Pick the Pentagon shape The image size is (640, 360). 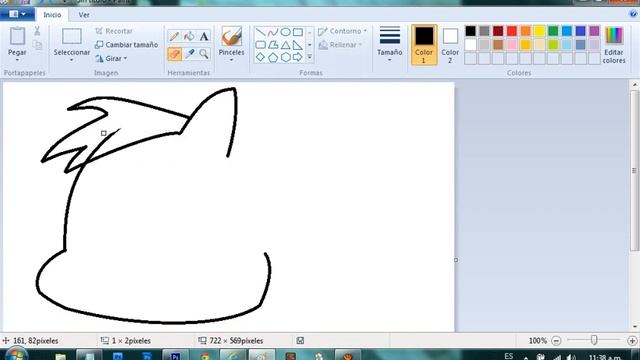point(273,57)
